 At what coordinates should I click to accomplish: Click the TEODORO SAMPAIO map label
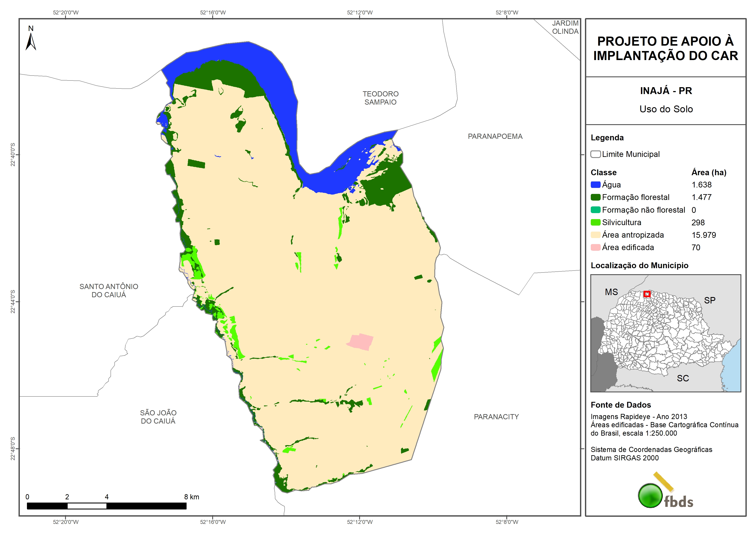point(380,98)
